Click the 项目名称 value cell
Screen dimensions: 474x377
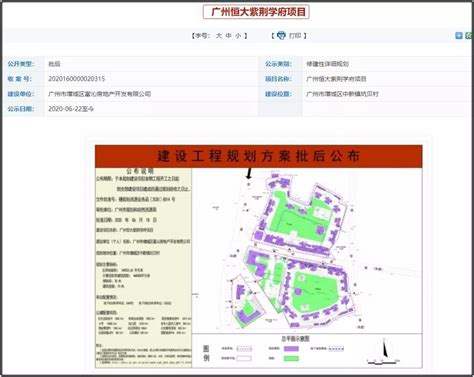(x=336, y=79)
